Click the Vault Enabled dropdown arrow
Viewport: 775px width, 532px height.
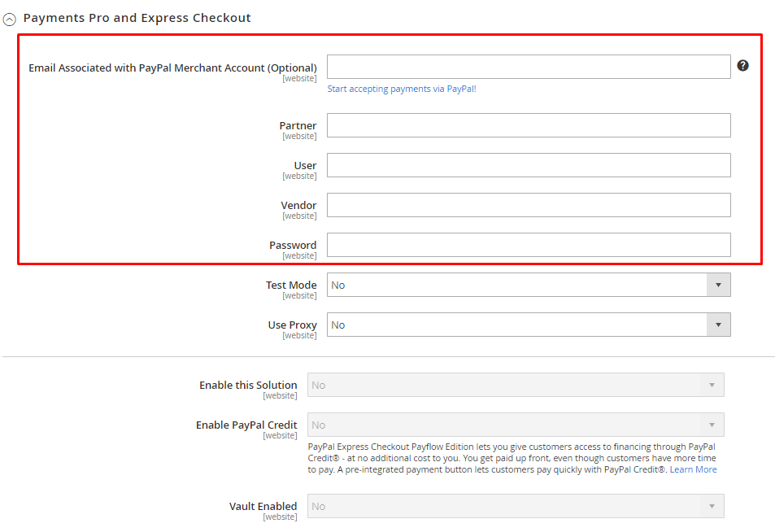point(712,506)
